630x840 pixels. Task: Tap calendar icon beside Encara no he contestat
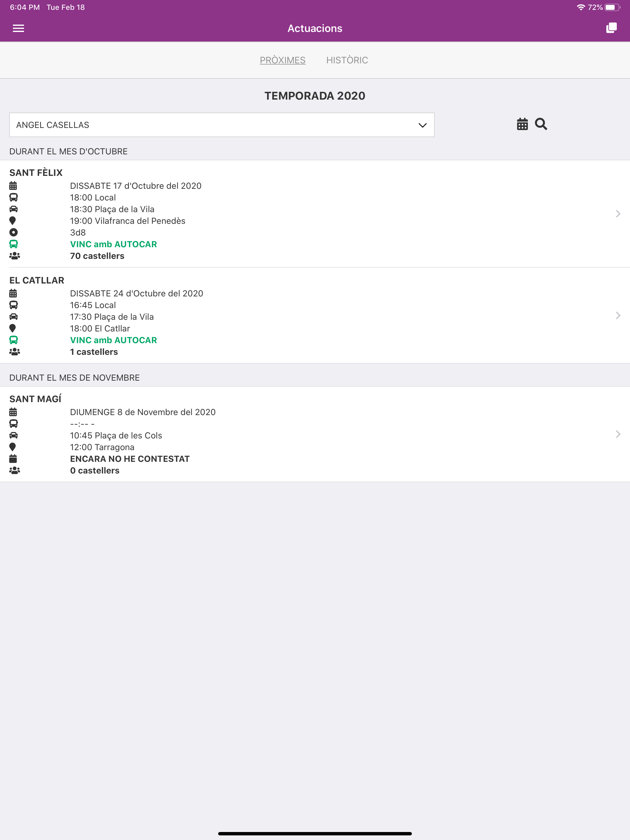point(13,459)
